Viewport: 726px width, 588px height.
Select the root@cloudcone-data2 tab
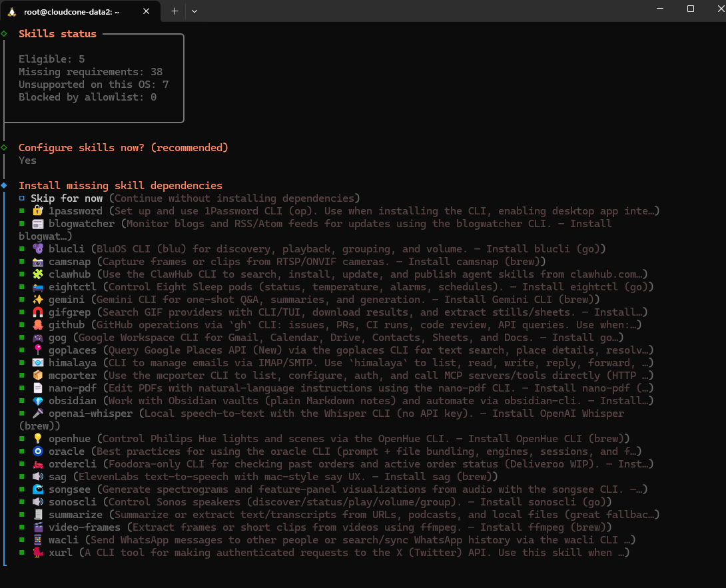80,11
